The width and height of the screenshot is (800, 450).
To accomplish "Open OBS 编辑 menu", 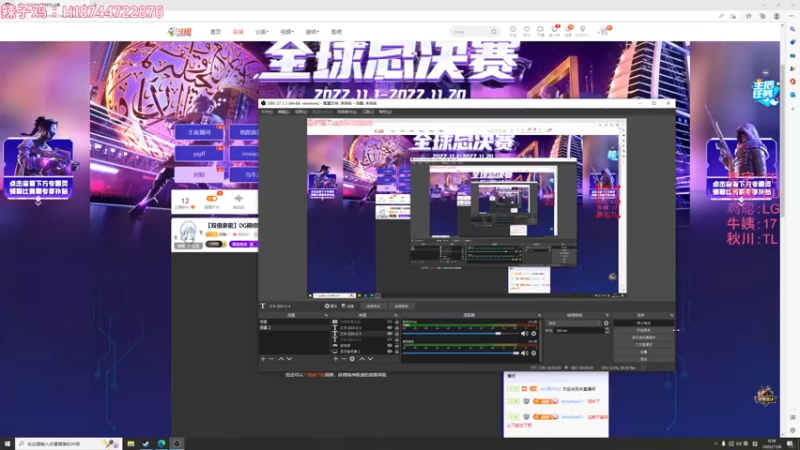I will (x=284, y=112).
